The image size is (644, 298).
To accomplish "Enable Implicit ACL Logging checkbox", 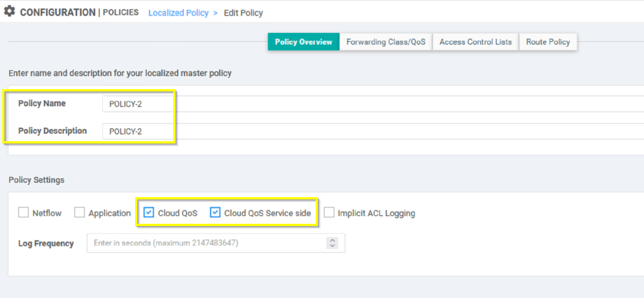I will 329,213.
